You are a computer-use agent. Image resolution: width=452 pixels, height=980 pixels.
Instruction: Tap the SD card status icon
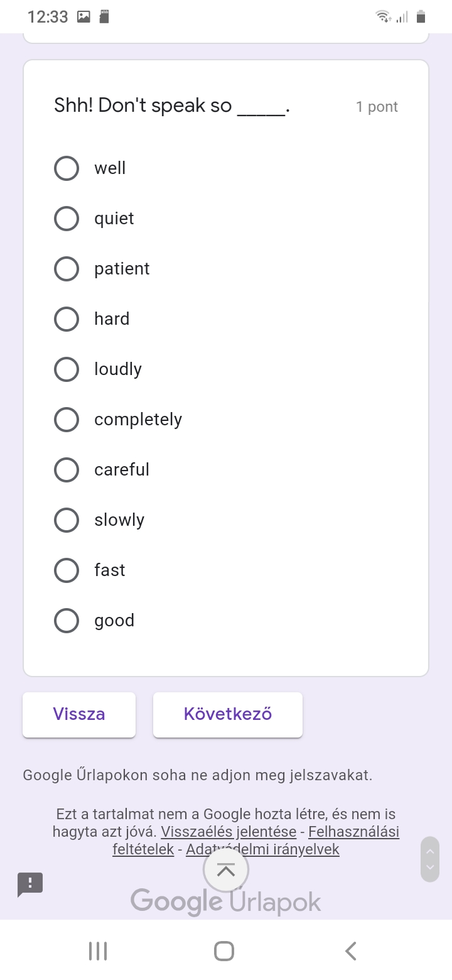pos(104,17)
